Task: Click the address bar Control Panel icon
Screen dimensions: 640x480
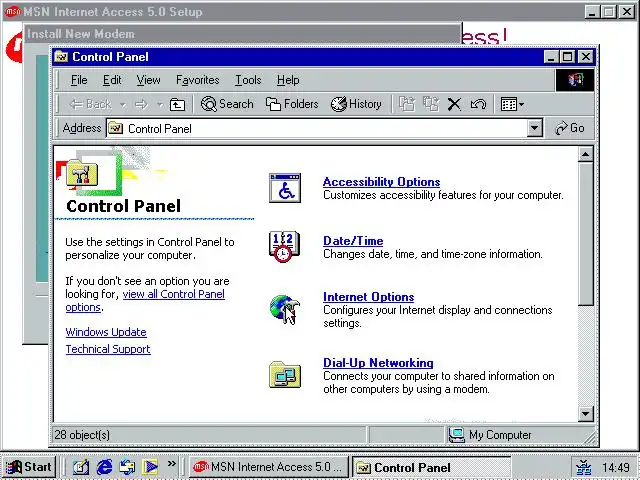Action: click(x=116, y=128)
